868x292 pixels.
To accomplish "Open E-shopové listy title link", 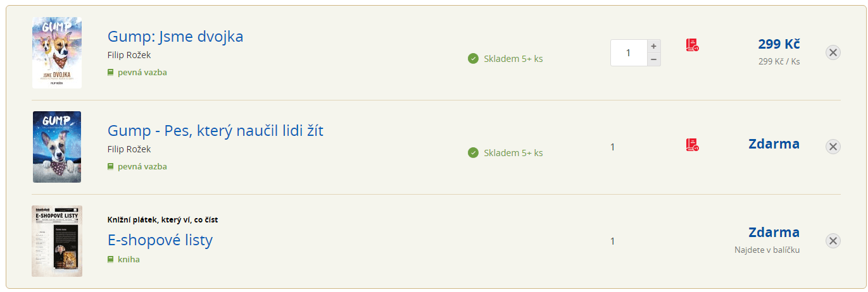I will click(160, 240).
